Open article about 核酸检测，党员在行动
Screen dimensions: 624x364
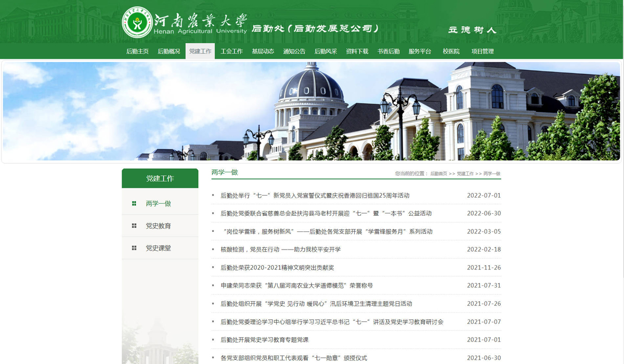pos(280,250)
